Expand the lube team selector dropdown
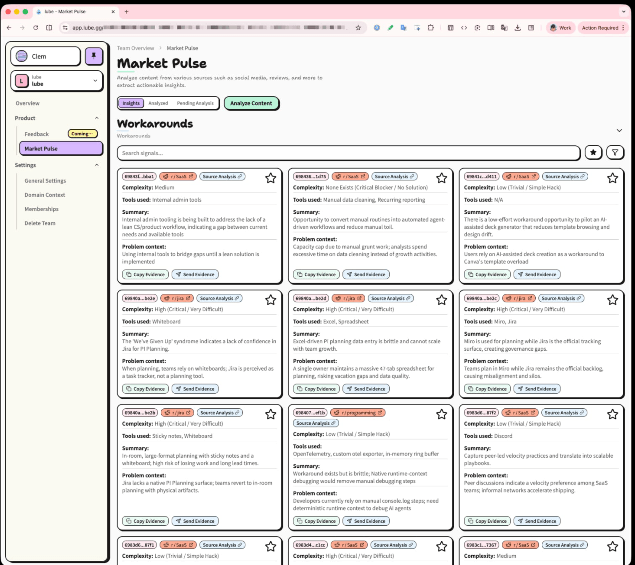 [96, 81]
